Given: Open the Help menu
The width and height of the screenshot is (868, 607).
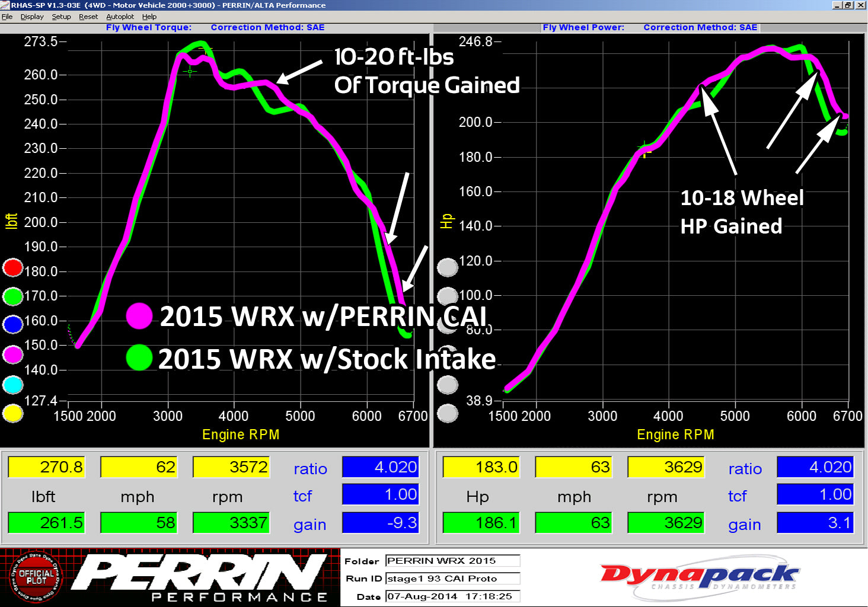Looking at the screenshot, I should [x=149, y=17].
